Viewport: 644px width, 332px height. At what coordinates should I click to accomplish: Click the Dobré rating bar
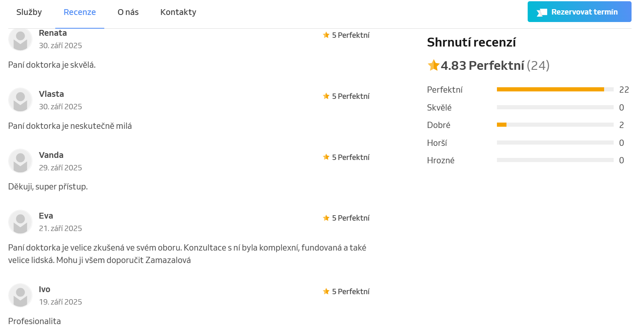click(x=555, y=125)
